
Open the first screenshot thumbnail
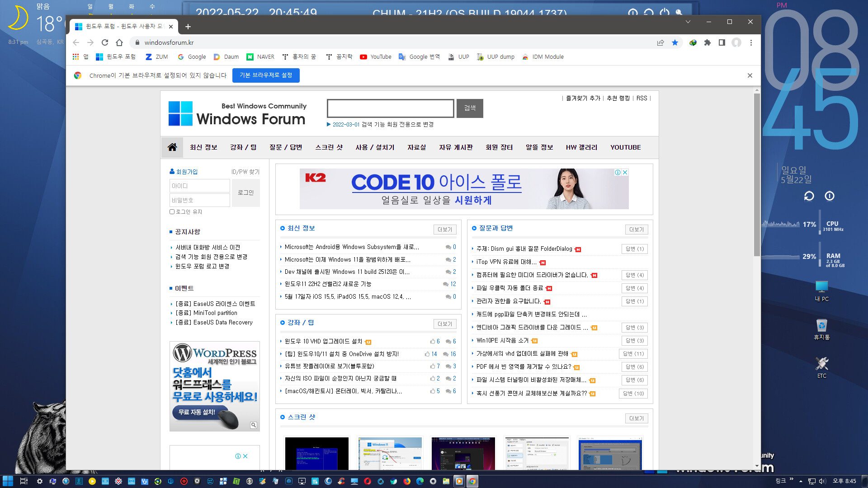coord(317,453)
